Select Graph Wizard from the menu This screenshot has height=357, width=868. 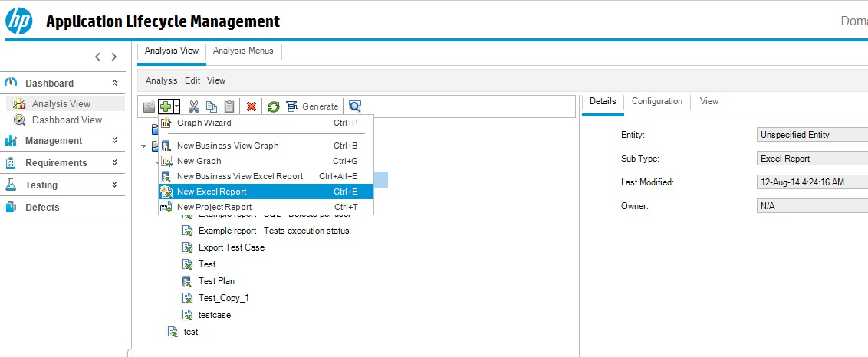click(266, 123)
